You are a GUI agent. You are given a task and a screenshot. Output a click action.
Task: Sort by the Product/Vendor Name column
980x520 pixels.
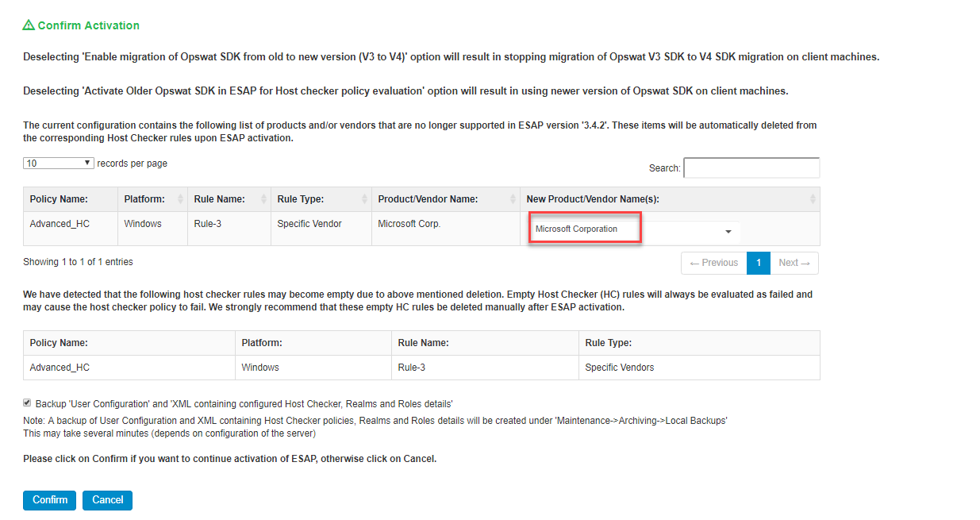(446, 199)
